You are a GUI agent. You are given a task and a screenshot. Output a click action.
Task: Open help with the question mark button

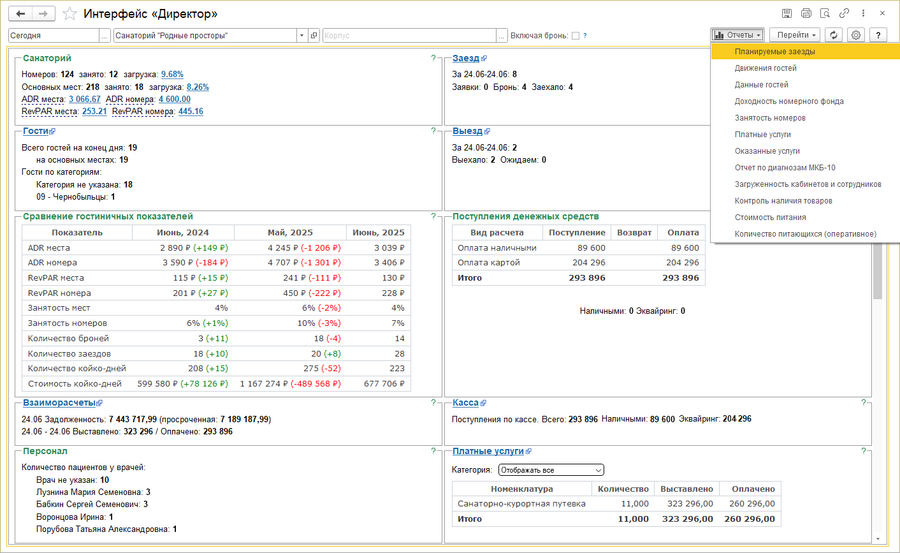(878, 35)
